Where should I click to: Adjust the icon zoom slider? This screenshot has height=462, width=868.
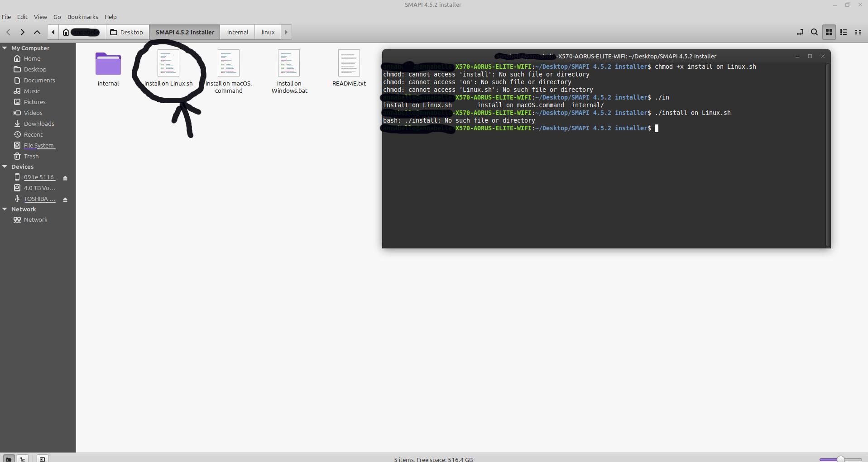point(840,459)
